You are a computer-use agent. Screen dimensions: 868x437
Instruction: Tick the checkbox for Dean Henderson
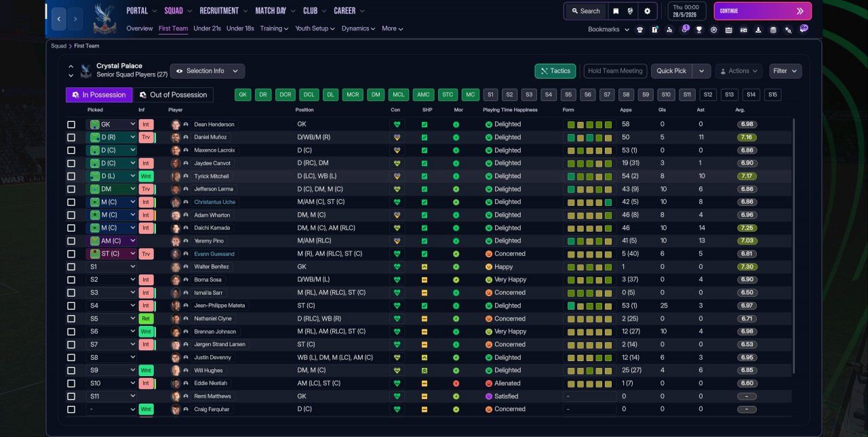tap(71, 125)
